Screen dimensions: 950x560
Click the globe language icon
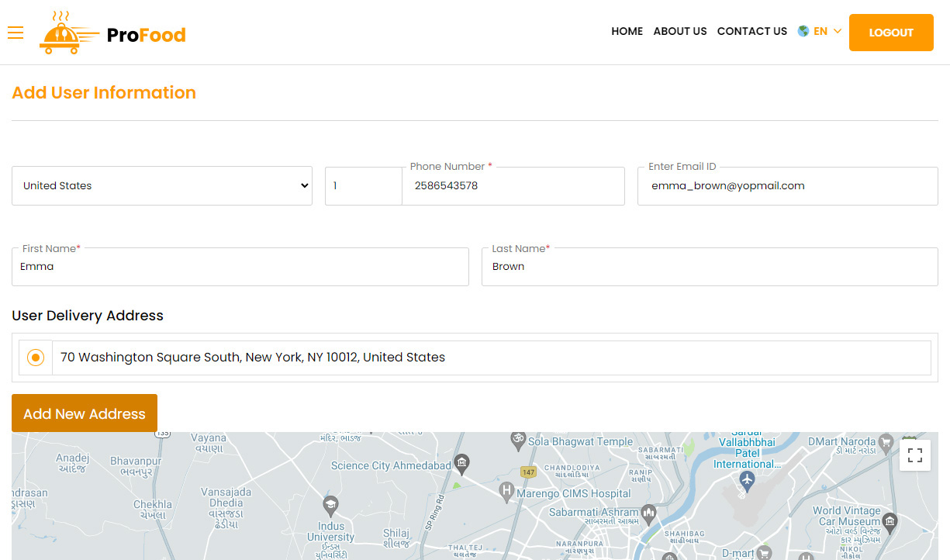coord(803,32)
